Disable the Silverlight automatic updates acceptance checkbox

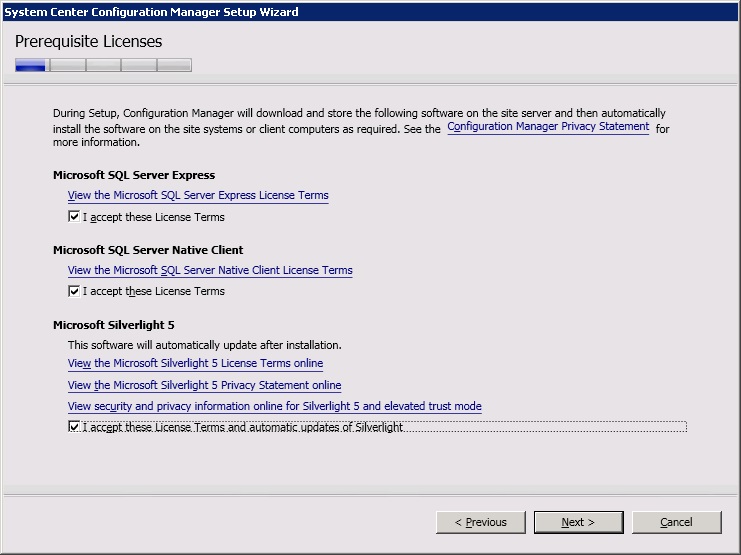(74, 427)
